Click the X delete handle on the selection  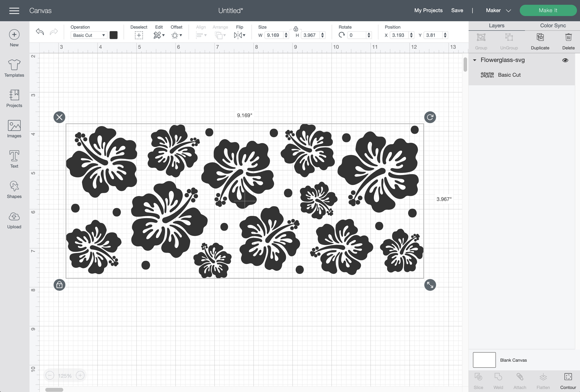coord(59,117)
